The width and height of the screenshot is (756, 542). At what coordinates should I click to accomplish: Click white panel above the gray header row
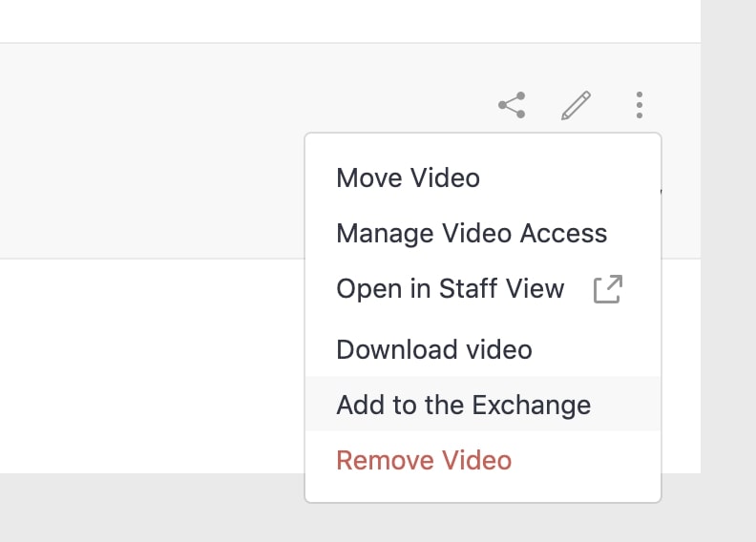click(286, 19)
